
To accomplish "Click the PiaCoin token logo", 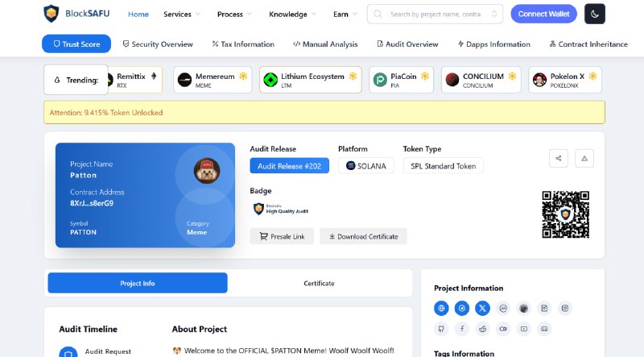I will 380,80.
